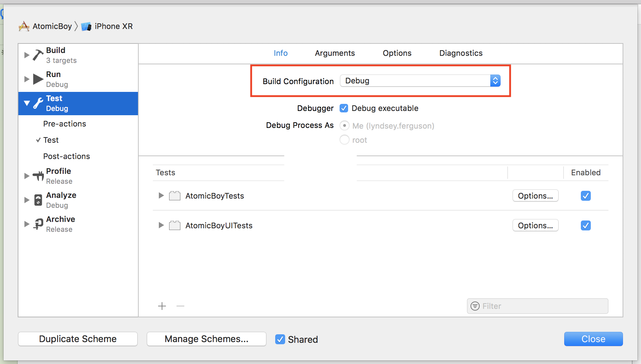Click the AtomicBoyUITests row name

(x=219, y=225)
